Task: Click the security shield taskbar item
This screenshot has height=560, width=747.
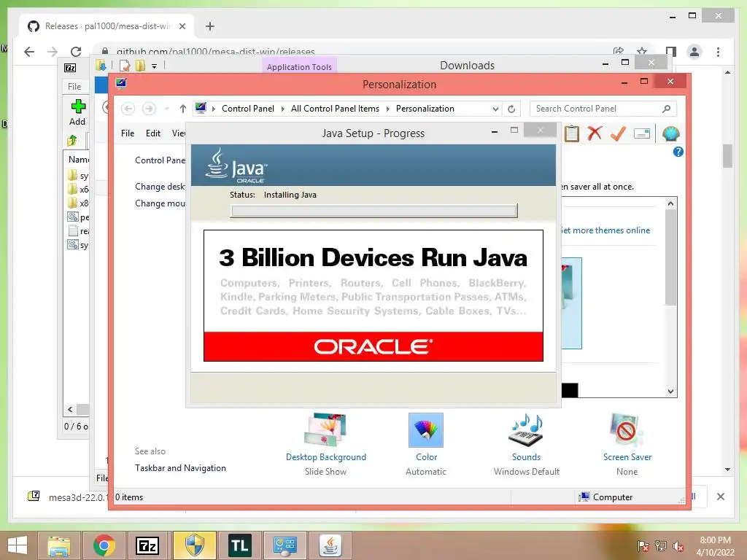Action: 194,545
